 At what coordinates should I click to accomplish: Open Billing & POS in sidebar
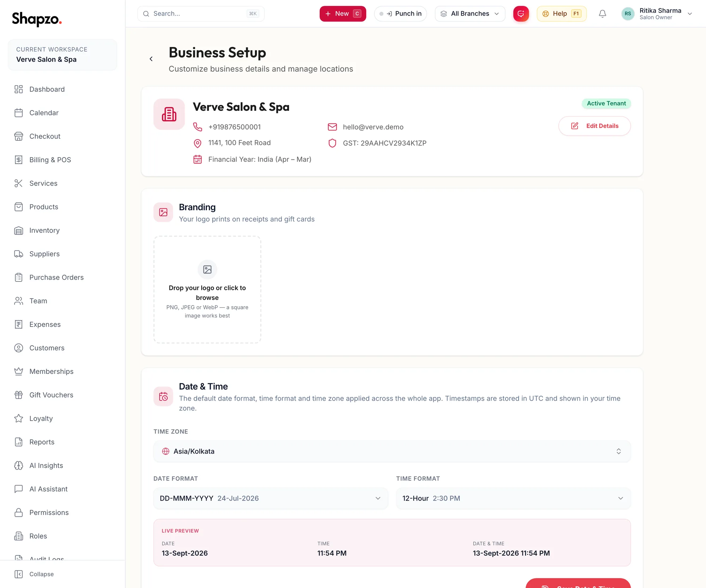coord(50,160)
